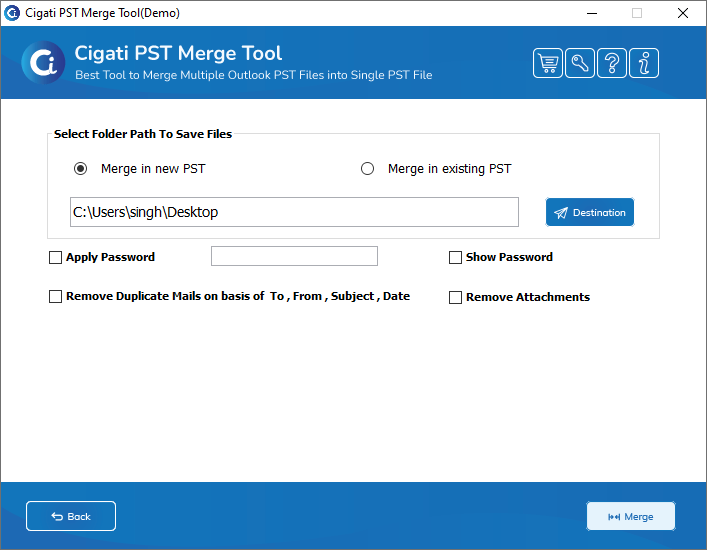Click the Destination browse button
Image resolution: width=707 pixels, height=550 pixels.
pos(590,212)
